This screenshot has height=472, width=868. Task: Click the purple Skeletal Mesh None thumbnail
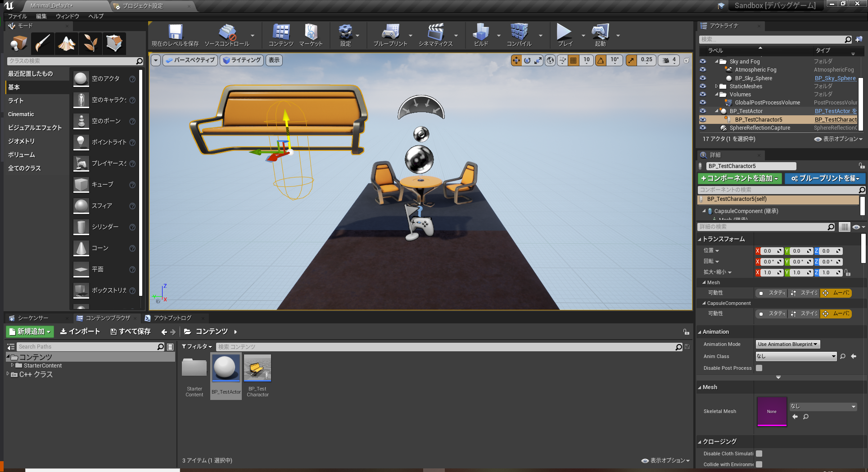pyautogui.click(x=772, y=411)
